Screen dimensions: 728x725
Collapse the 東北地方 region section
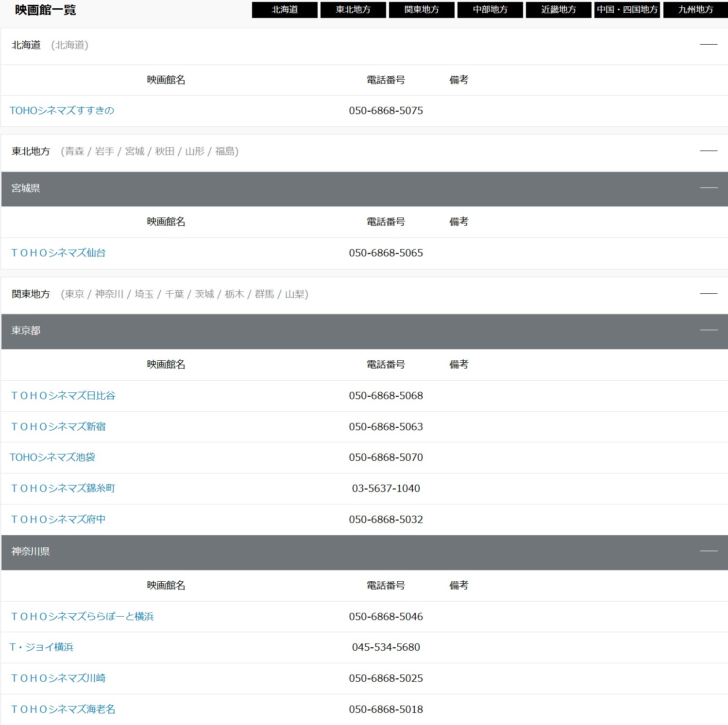coord(708,151)
